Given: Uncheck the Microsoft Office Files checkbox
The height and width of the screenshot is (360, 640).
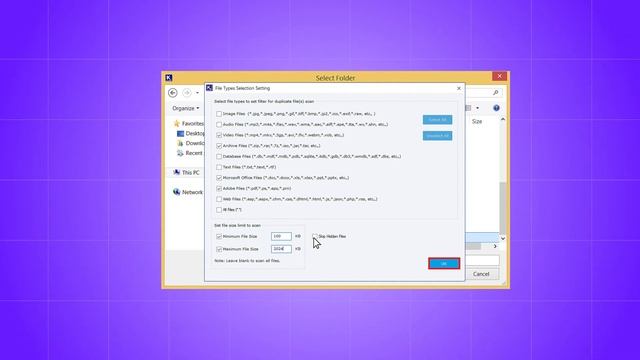Looking at the screenshot, I should (219, 178).
